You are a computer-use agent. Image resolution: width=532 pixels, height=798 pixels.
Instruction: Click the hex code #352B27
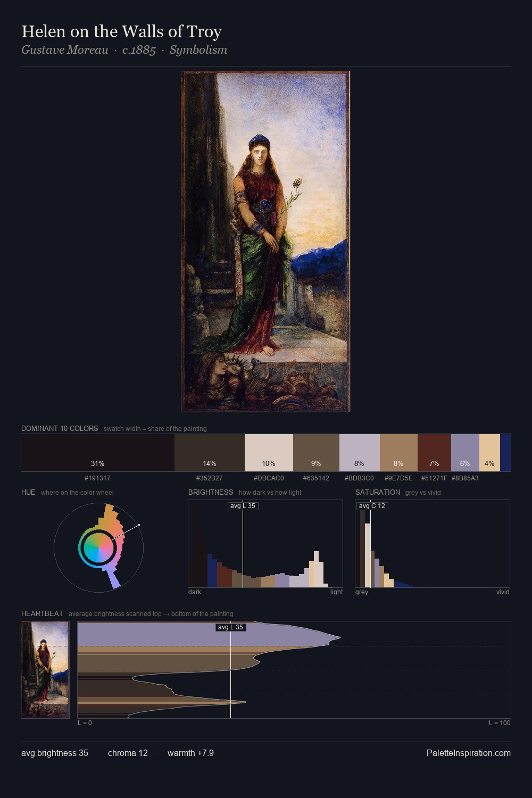pos(210,478)
